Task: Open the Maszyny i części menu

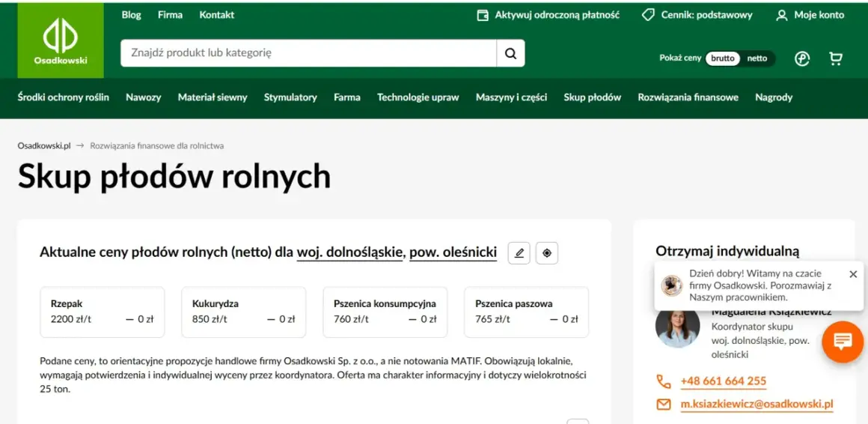Action: (x=512, y=97)
